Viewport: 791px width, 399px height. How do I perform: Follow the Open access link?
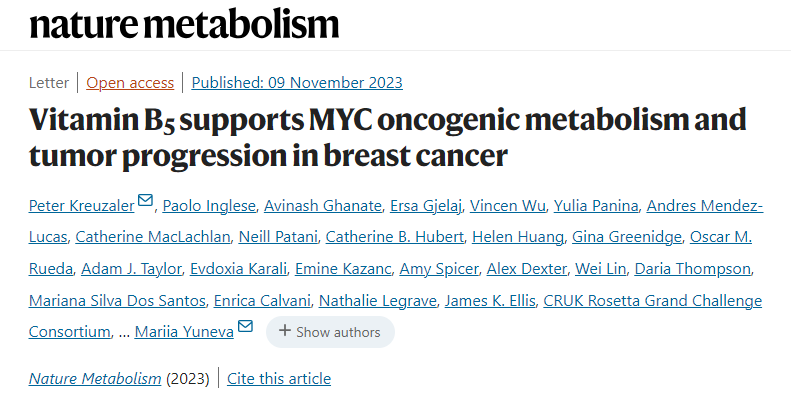pyautogui.click(x=130, y=83)
